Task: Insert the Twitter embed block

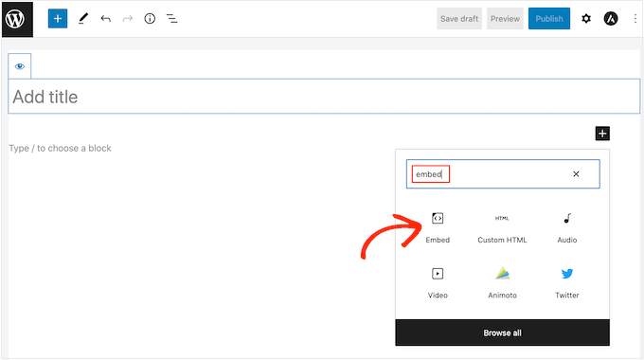Action: [566, 282]
